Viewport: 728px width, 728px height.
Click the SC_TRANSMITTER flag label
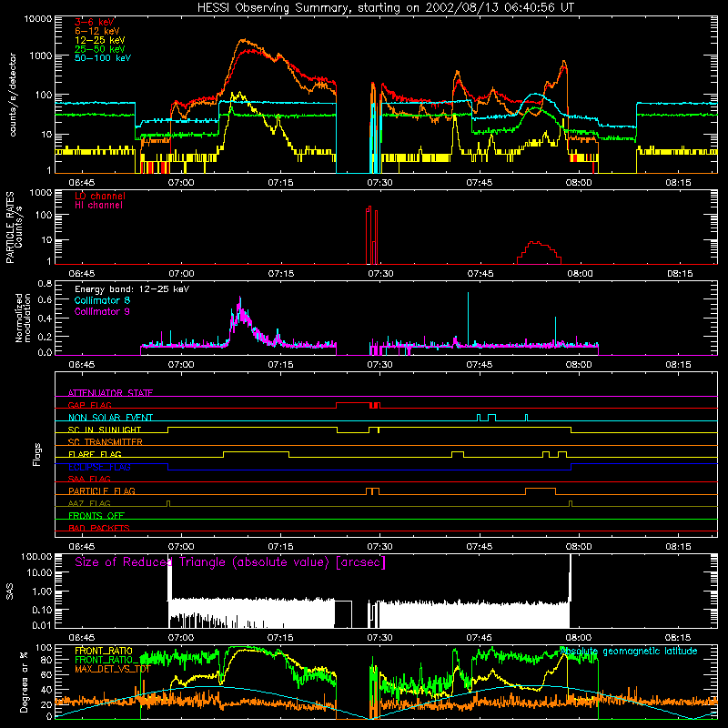(x=106, y=441)
